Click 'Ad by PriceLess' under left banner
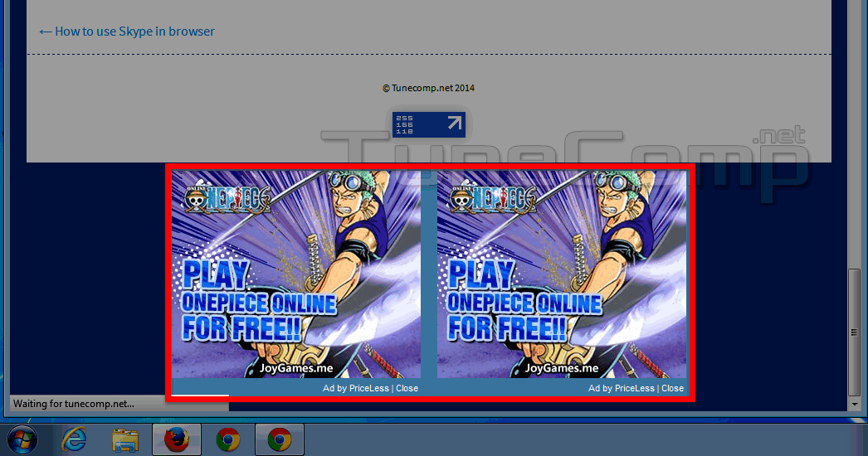Viewport: 868px width, 456px height. [356, 389]
